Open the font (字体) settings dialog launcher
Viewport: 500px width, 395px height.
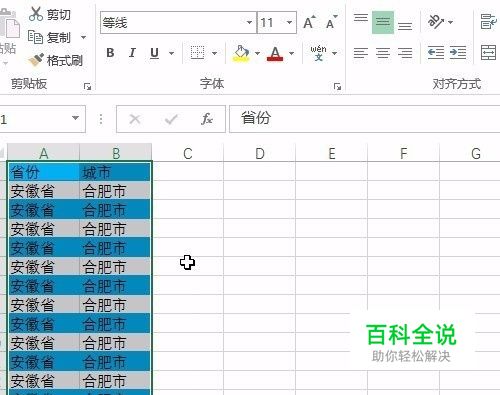pyautogui.click(x=337, y=87)
